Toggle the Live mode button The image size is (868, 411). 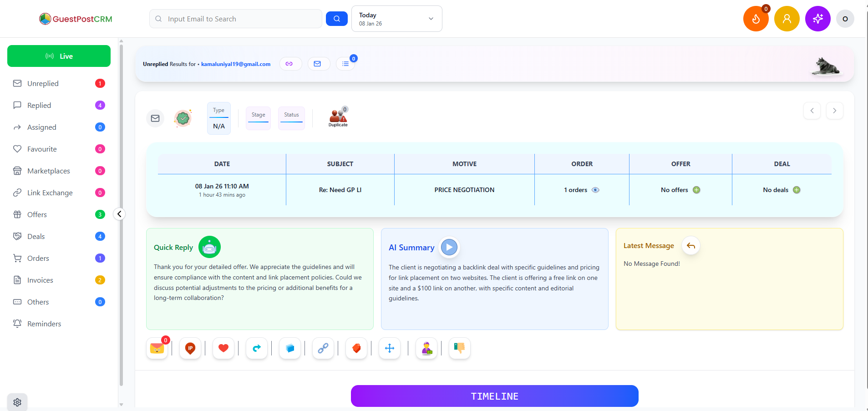[59, 56]
